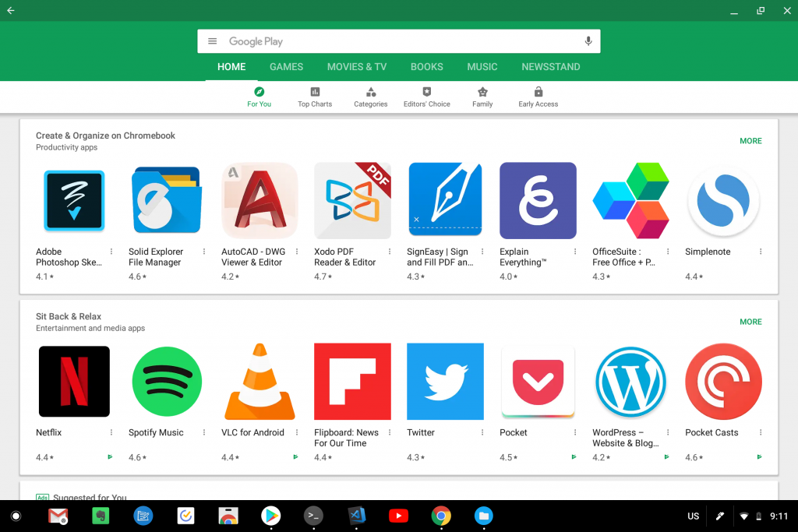The image size is (798, 532).
Task: Open the stylus tools pen icon
Action: [719, 516]
